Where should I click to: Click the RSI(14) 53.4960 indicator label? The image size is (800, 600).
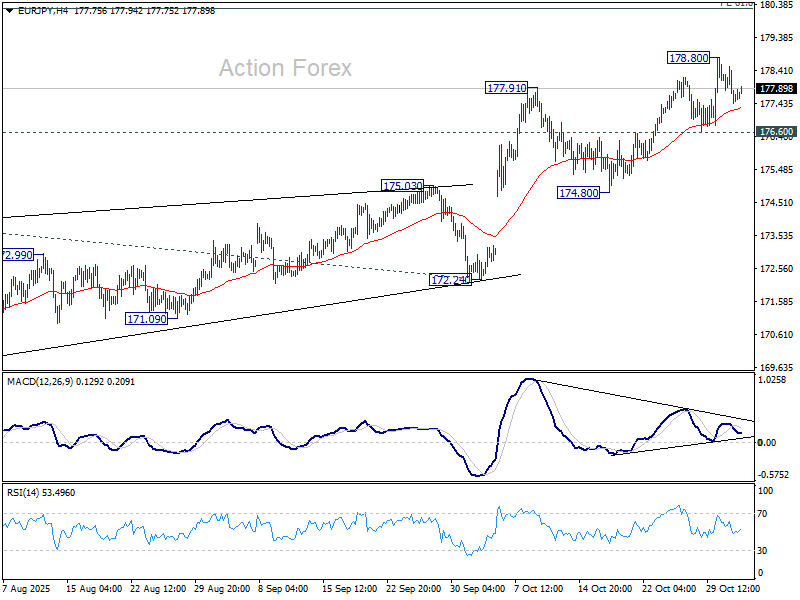[41, 493]
